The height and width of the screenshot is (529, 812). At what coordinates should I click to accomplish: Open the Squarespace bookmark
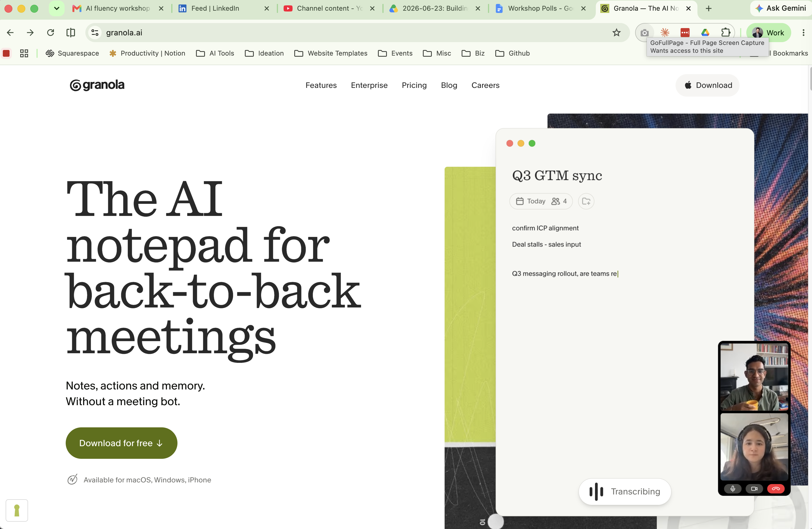72,53
